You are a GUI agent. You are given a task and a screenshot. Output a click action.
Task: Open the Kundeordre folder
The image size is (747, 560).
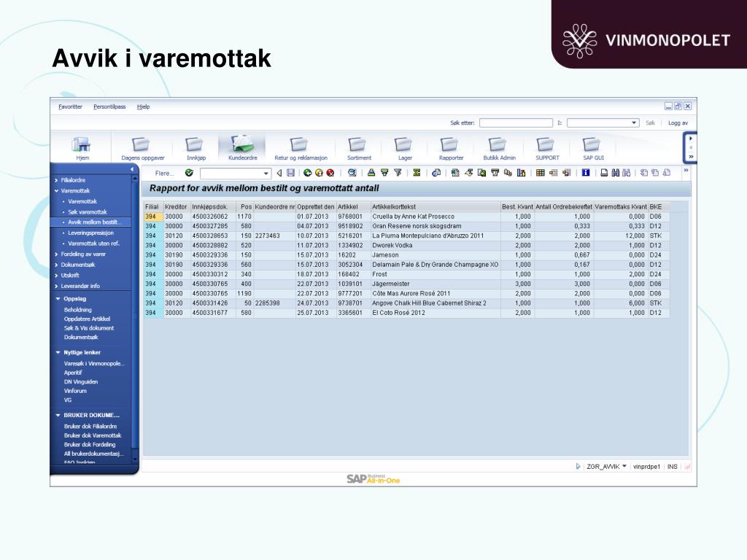[x=242, y=147]
